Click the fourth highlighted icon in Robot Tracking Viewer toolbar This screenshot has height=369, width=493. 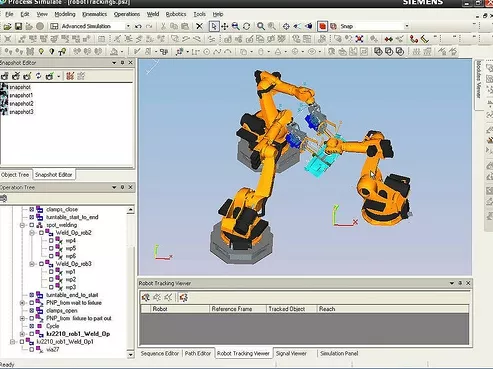183,297
